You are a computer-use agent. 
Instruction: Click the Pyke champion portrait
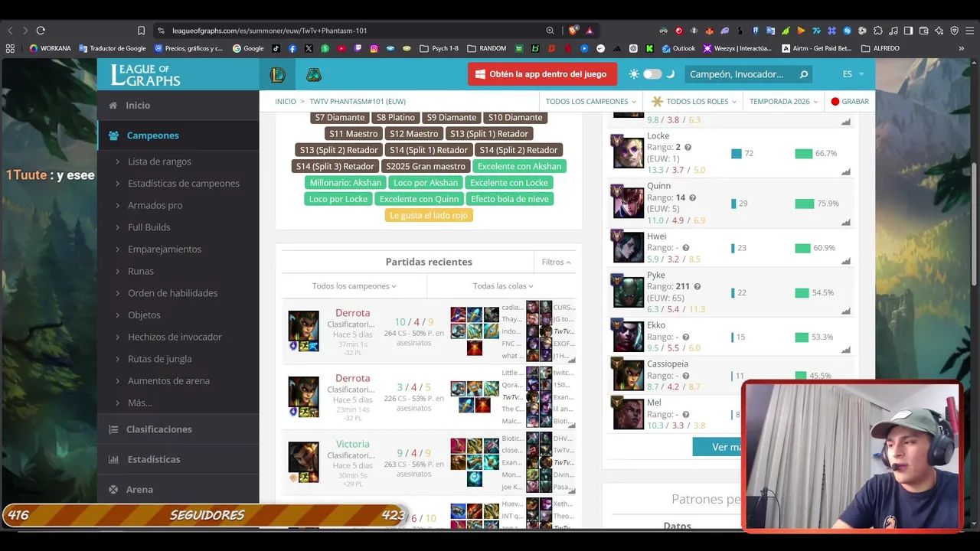click(x=628, y=291)
